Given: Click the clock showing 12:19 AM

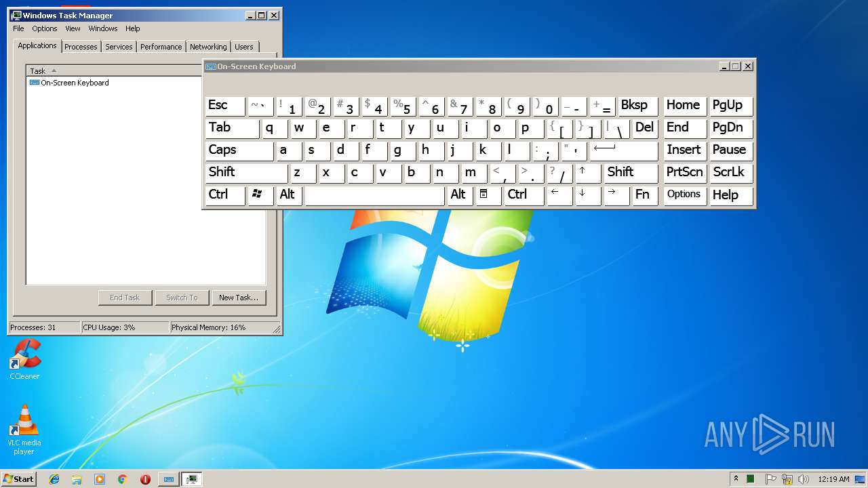Looking at the screenshot, I should (833, 479).
